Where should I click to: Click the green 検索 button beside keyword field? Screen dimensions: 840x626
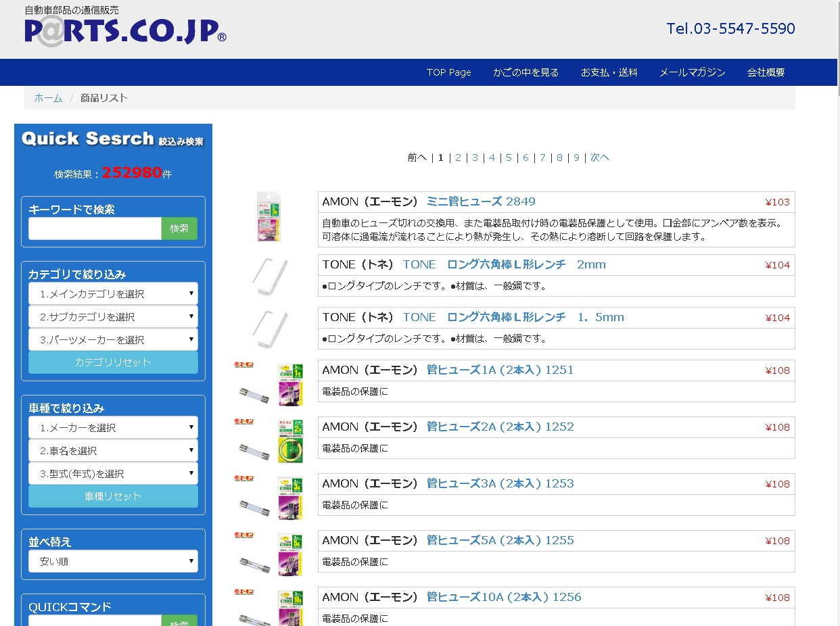click(x=179, y=228)
